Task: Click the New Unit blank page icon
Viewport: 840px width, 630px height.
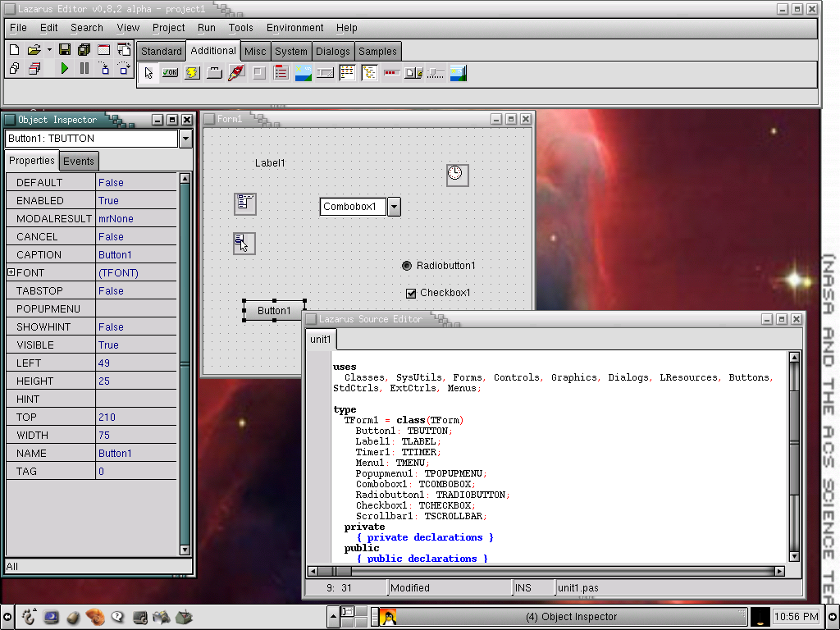Action: point(14,50)
